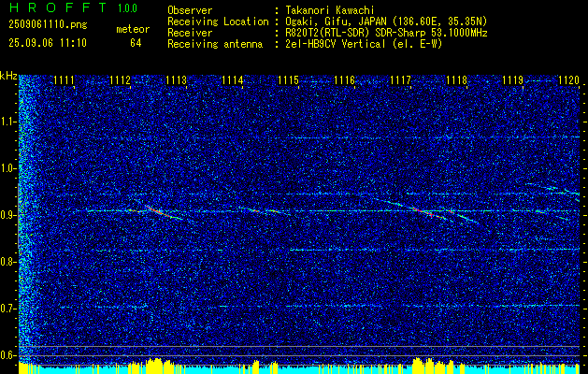Click the 1111 time axis label
The width and height of the screenshot is (588, 374).
[64, 80]
